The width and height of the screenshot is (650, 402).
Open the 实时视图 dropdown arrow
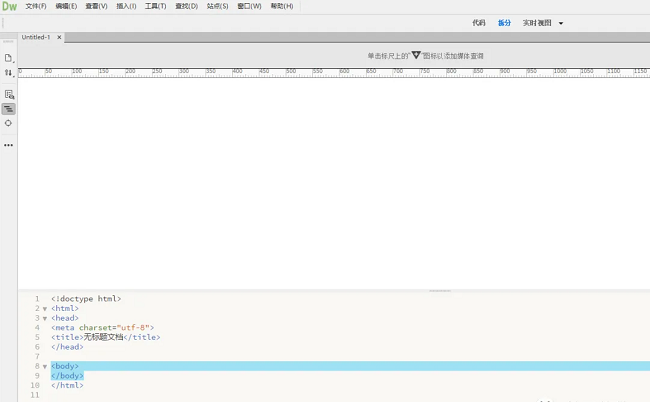coord(561,23)
